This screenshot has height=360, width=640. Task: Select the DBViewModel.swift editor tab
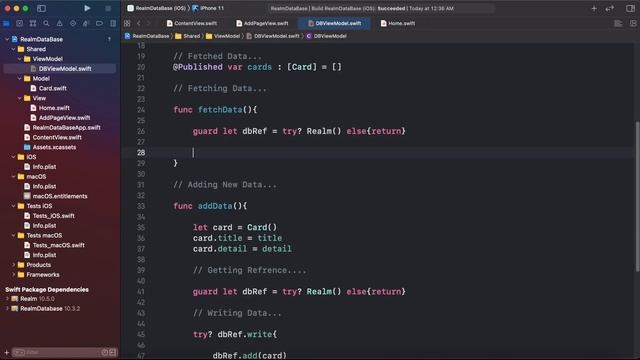point(335,23)
